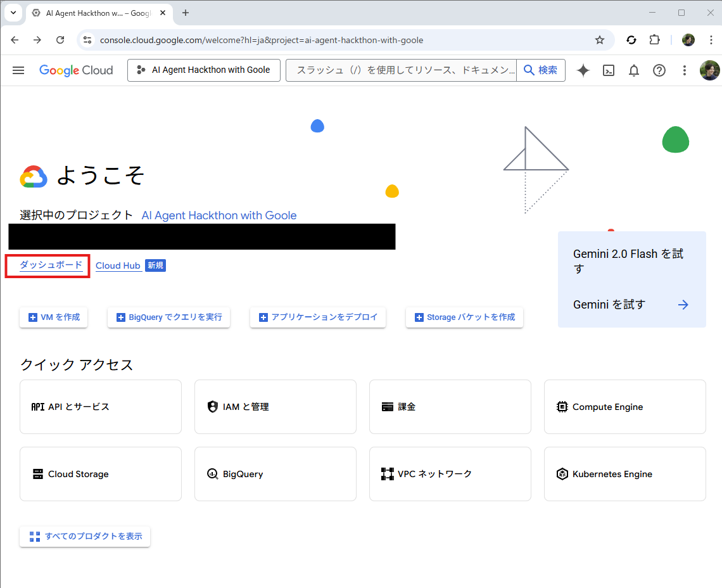
Task: Activate the Cloud Shell terminal icon
Action: pos(608,70)
